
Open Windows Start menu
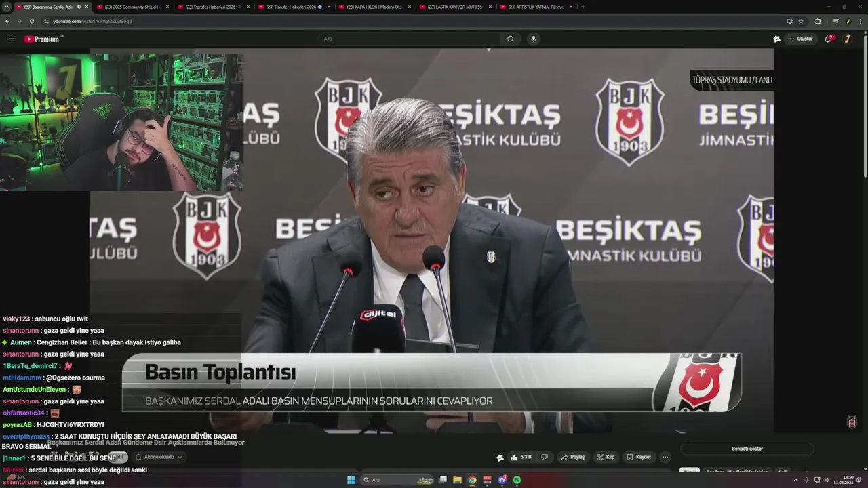click(x=351, y=480)
